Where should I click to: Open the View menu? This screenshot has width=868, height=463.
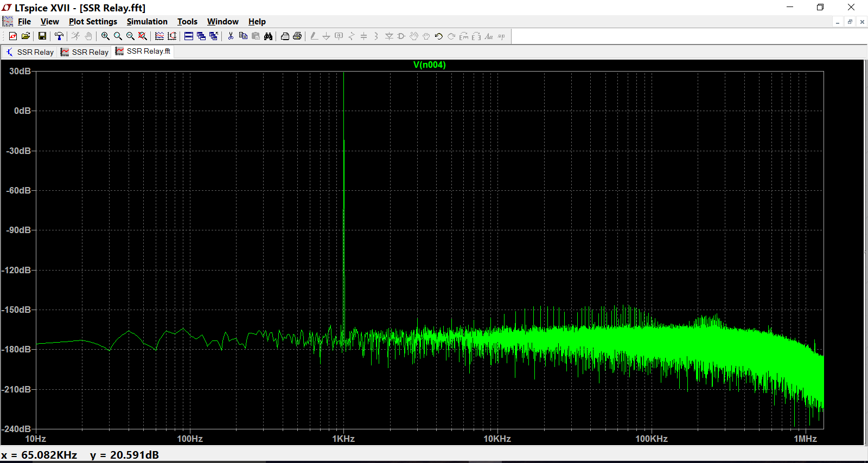(50, 22)
